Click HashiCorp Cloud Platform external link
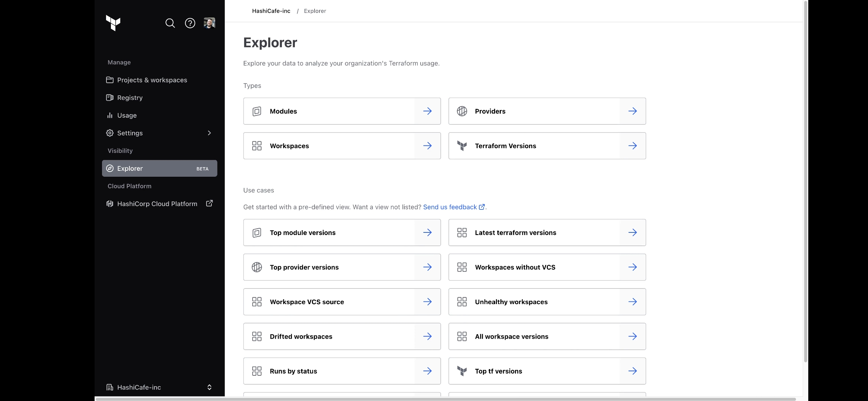868x401 pixels. [209, 203]
